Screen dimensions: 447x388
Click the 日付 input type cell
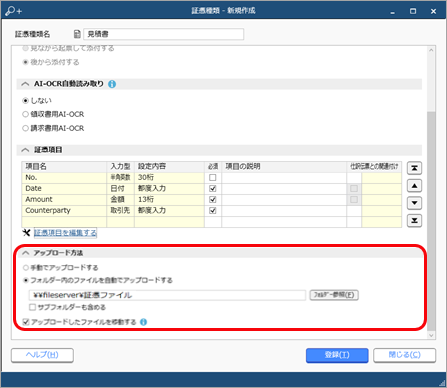(x=120, y=188)
